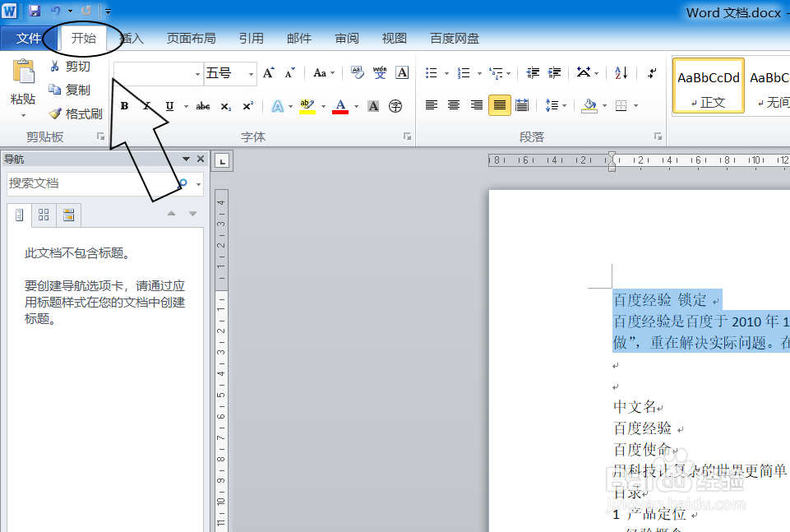
Task: Open the 字体 dialog launcher
Action: click(x=407, y=136)
